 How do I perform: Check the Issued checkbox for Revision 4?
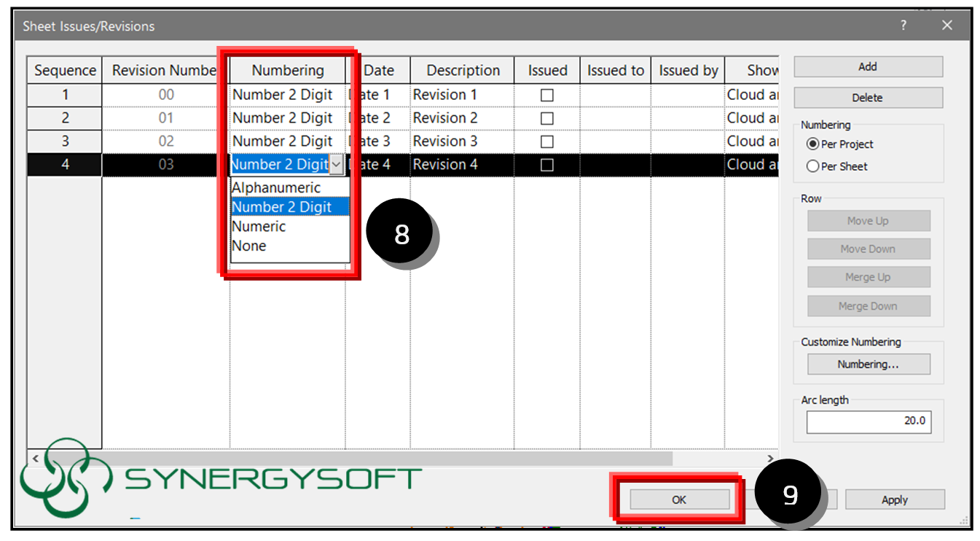click(x=547, y=164)
